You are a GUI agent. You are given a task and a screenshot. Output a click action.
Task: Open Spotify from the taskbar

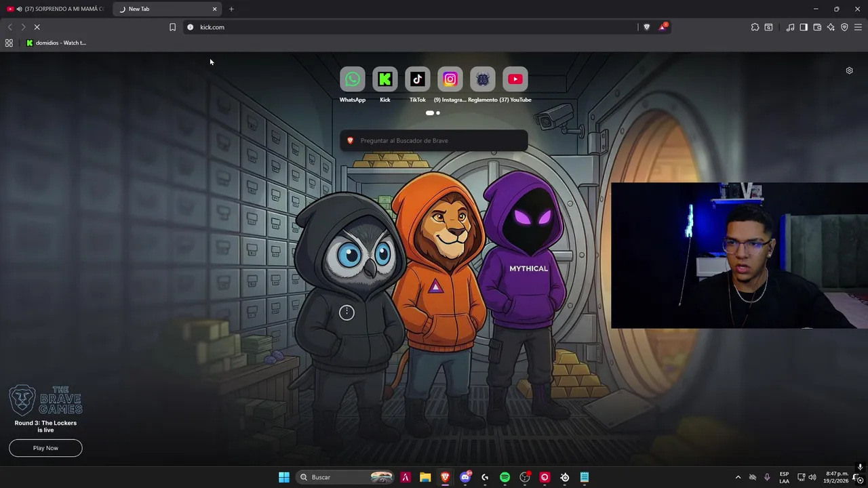pos(505,477)
